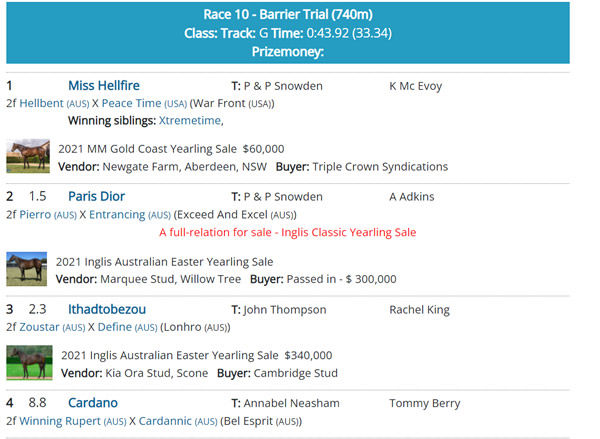Click 2021 MM Gold Coast Yearling Sale text

point(147,148)
